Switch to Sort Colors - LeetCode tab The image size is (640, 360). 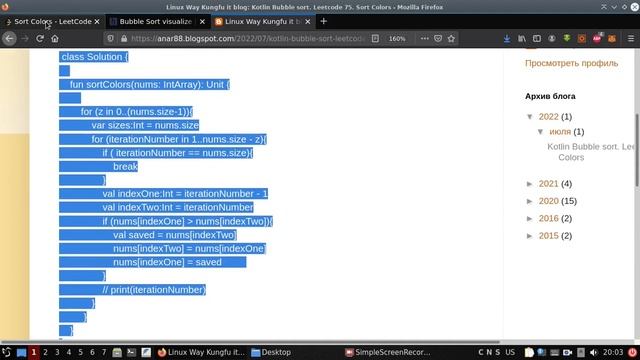(52, 21)
